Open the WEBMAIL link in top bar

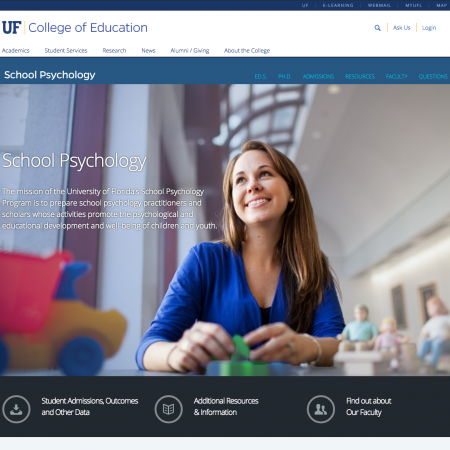point(379,5)
